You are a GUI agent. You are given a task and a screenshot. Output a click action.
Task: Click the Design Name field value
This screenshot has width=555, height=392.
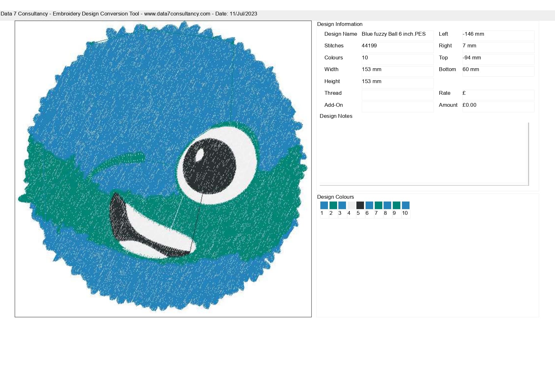[x=397, y=35]
